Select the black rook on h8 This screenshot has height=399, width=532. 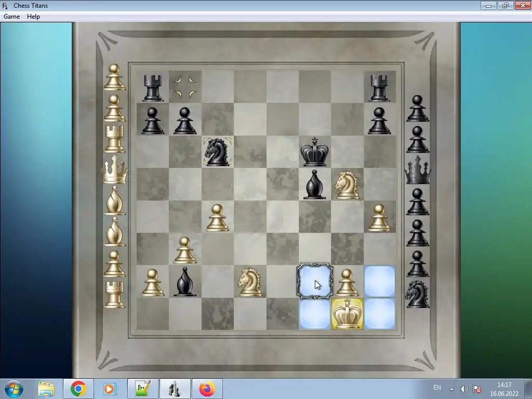tap(379, 88)
